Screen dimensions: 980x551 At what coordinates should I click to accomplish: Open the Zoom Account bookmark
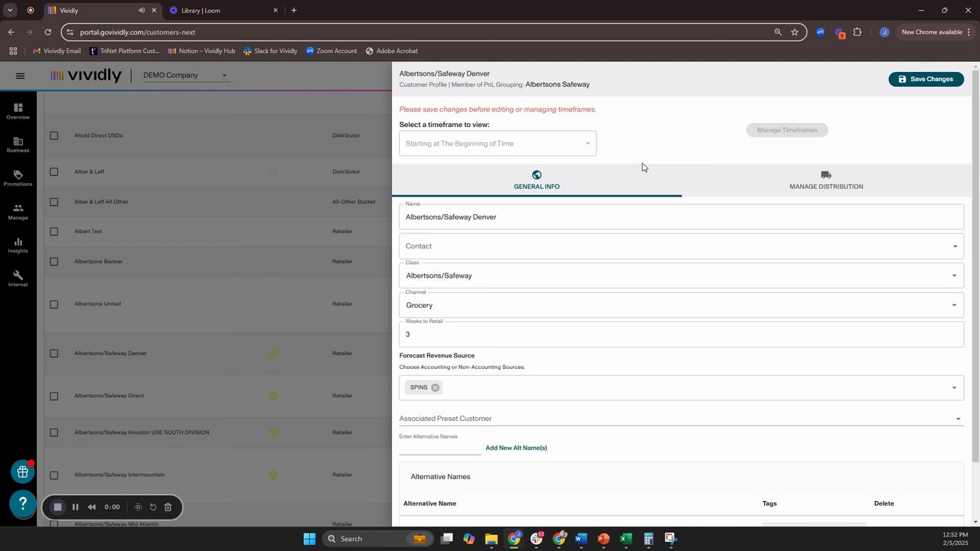(332, 51)
